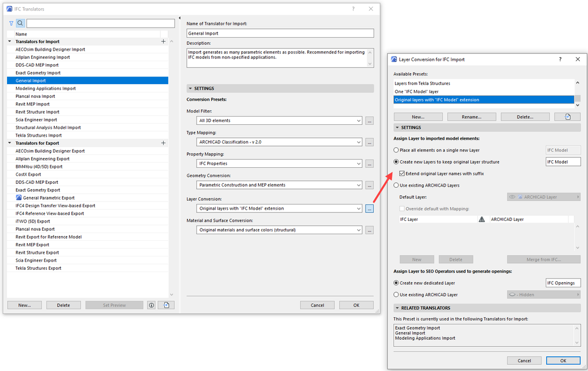This screenshot has height=371, width=588.
Task: Click Cancel in IFC Translators dialog
Action: [317, 306]
